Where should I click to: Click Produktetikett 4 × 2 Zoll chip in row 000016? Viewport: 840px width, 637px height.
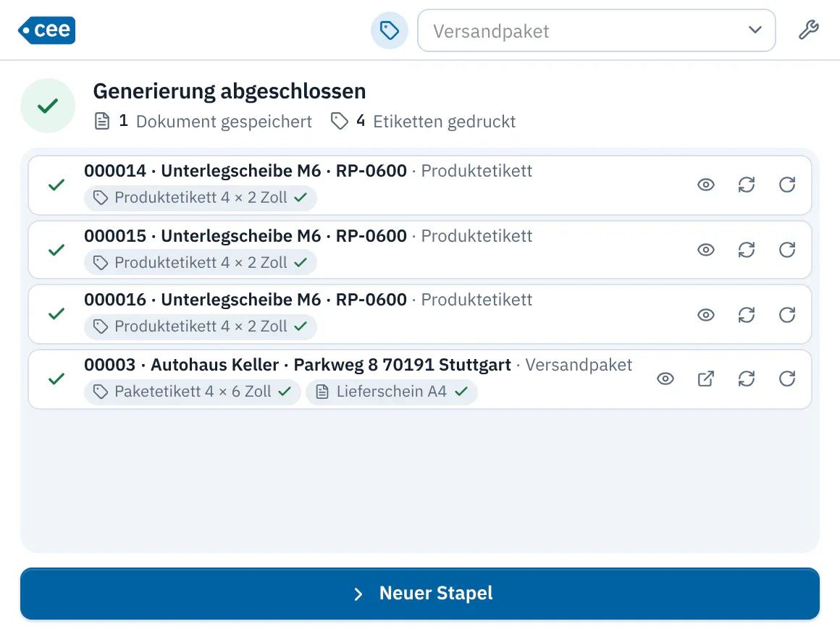pyautogui.click(x=201, y=326)
